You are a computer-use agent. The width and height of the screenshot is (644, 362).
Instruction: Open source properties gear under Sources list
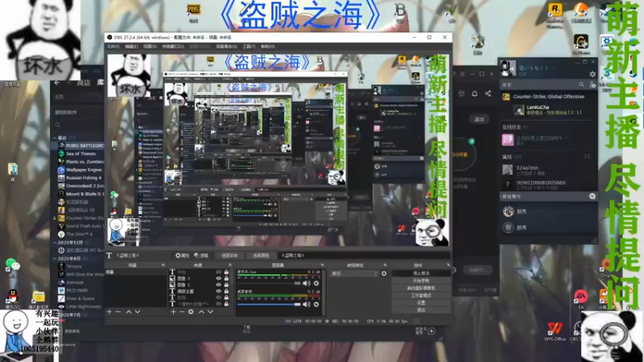point(191,312)
